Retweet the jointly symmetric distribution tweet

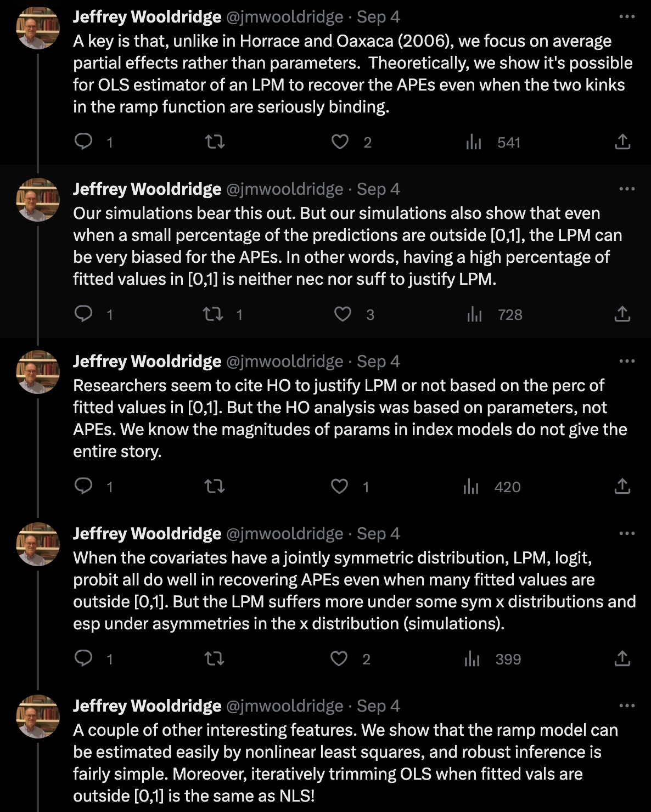click(214, 658)
